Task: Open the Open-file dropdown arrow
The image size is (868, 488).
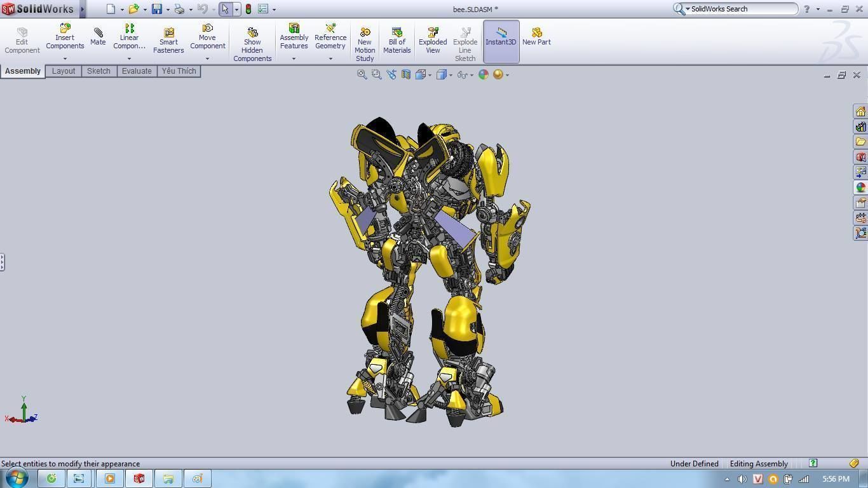Action: pyautogui.click(x=145, y=10)
